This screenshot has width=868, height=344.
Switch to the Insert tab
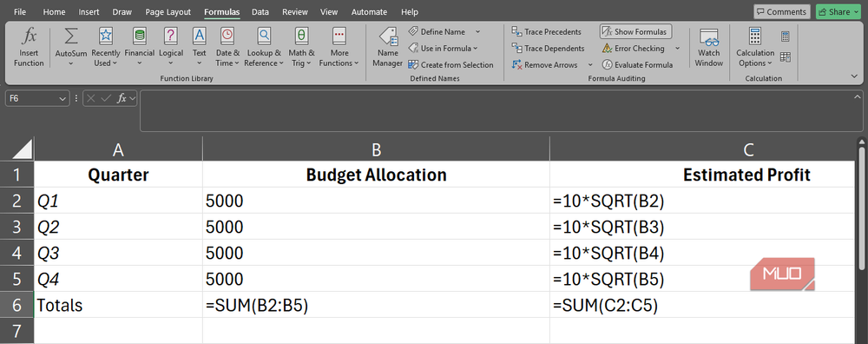click(89, 11)
